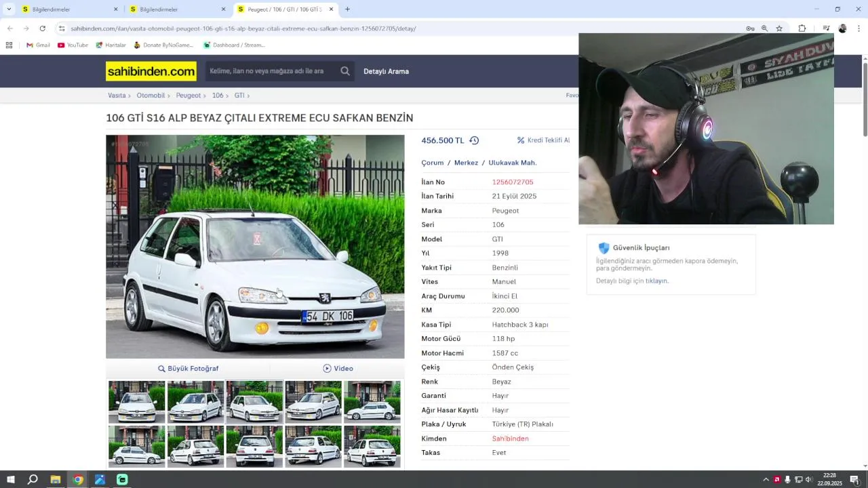
Task: Click the Çorum location link
Action: click(x=433, y=163)
